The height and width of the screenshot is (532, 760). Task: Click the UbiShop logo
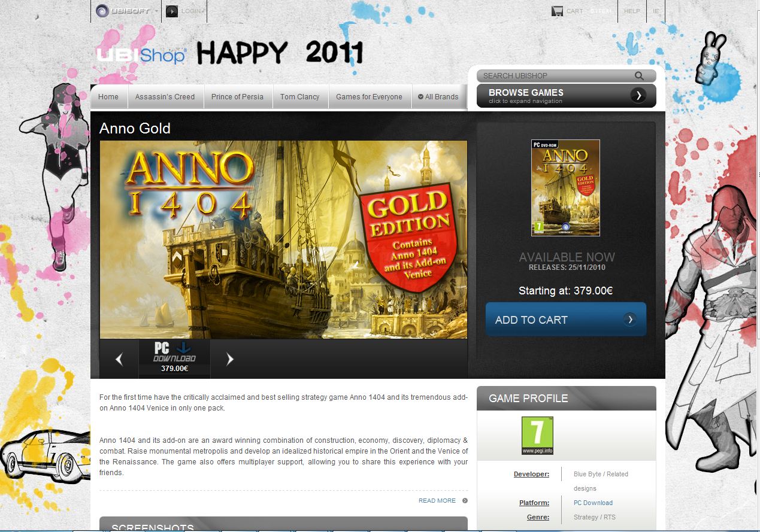point(141,55)
